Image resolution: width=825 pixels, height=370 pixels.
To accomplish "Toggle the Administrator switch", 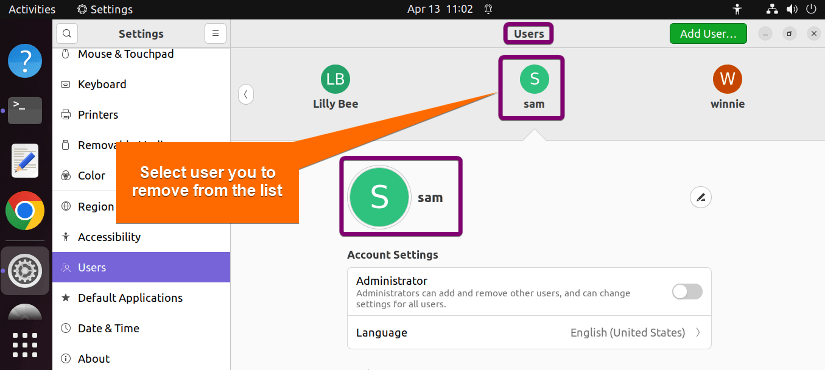I will point(687,292).
